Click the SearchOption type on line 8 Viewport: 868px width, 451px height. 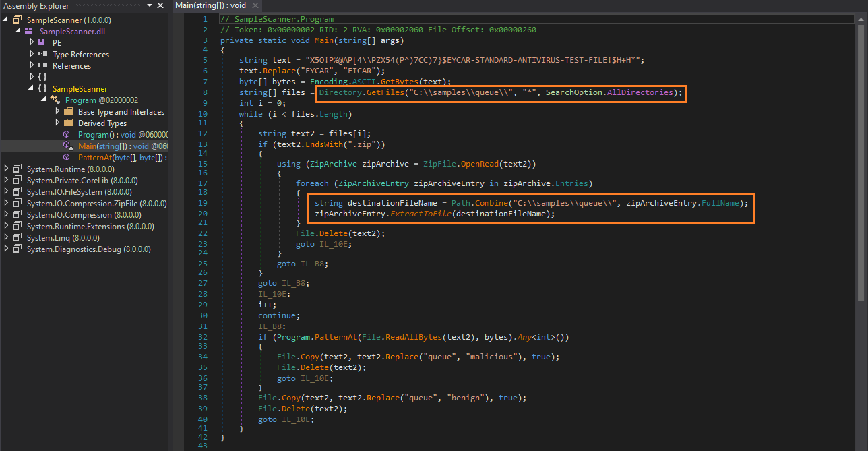click(575, 92)
